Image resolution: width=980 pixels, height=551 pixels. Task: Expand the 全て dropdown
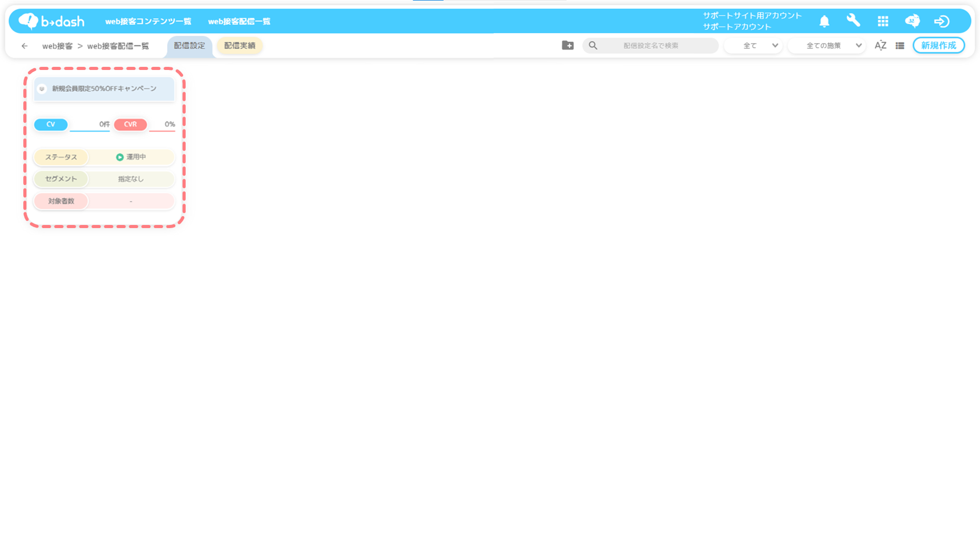[753, 46]
